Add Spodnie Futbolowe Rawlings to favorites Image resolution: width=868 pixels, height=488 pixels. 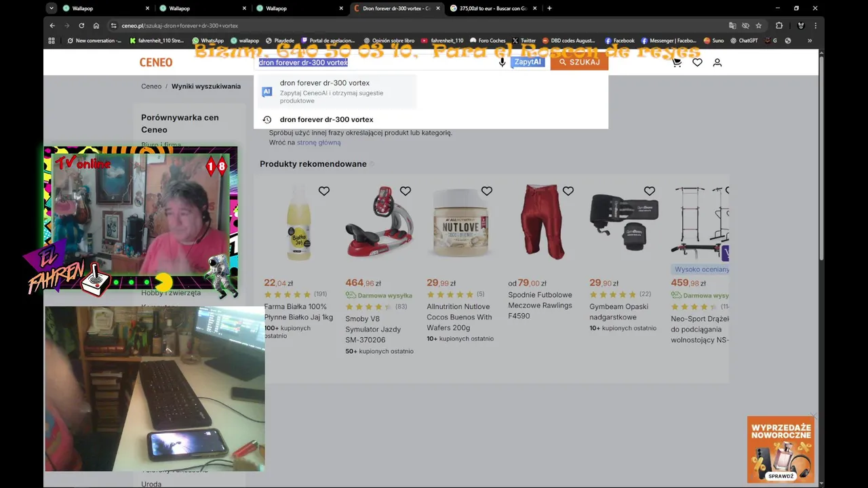point(568,191)
